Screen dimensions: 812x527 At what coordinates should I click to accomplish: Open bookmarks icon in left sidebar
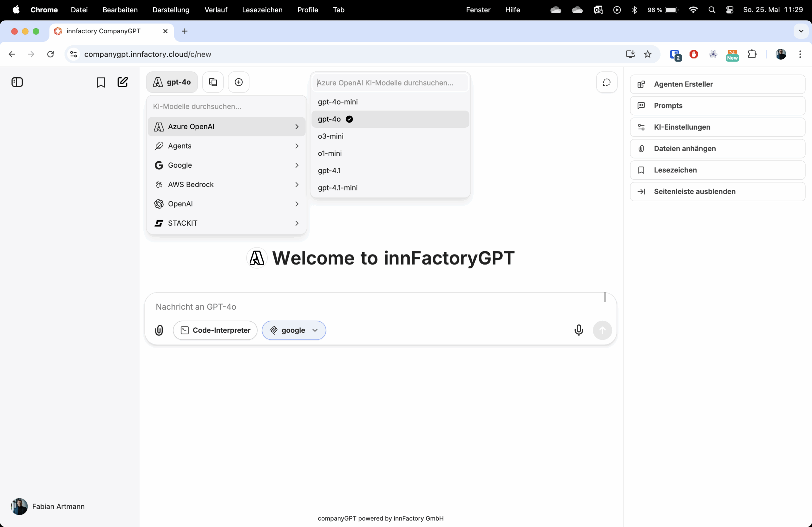coord(101,82)
